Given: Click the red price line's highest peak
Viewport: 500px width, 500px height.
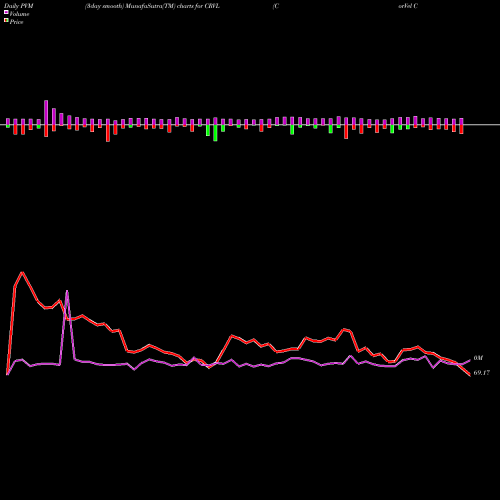Looking at the screenshot, I should [x=22, y=273].
